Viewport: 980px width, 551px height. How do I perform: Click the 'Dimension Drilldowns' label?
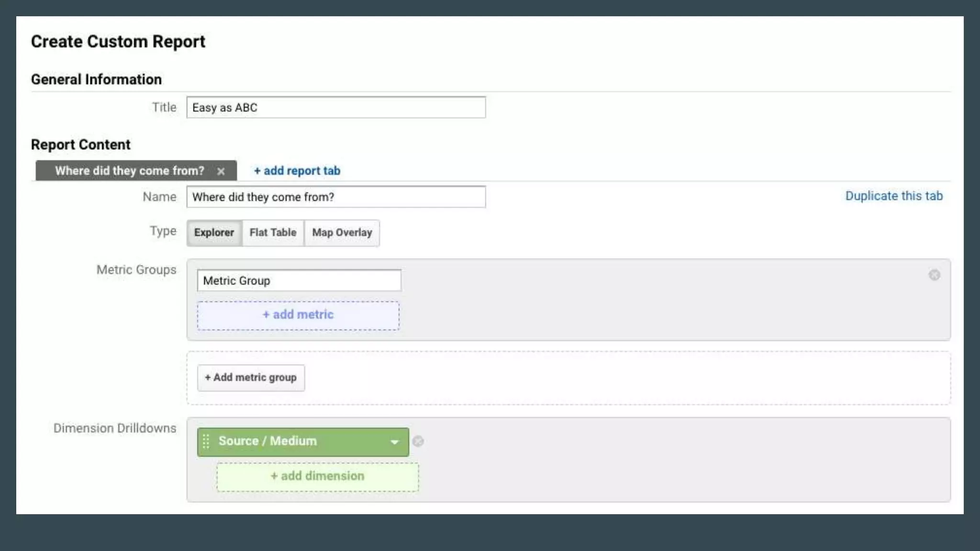tap(115, 429)
